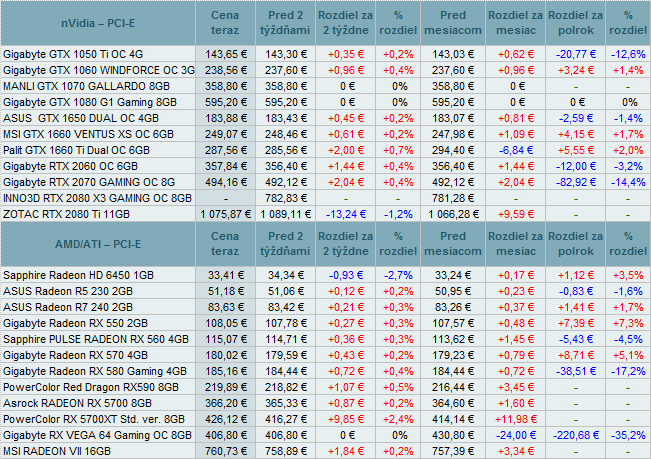651x459 pixels.
Task: Click Gigabyte Radeon RX 580 Gaming 4GB name
Action: click(x=95, y=371)
